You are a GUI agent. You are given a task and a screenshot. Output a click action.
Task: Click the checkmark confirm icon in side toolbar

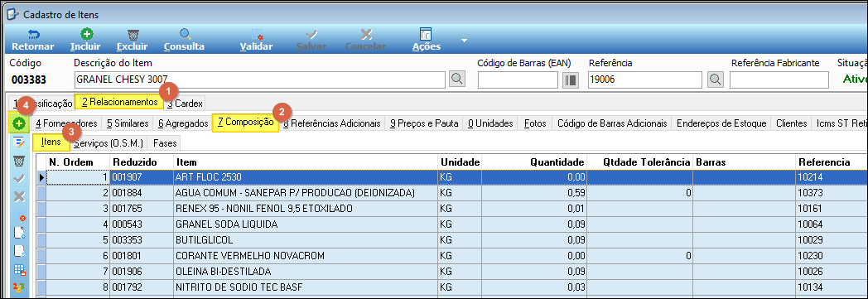[x=19, y=179]
